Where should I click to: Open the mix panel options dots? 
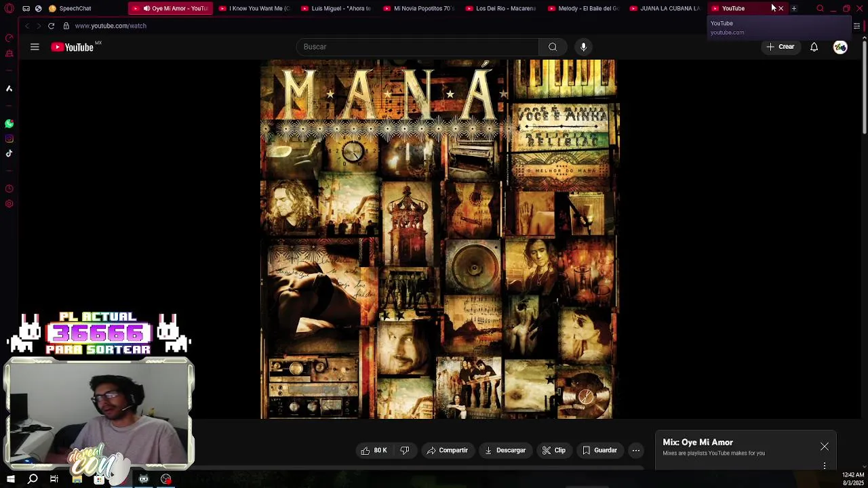[825, 466]
